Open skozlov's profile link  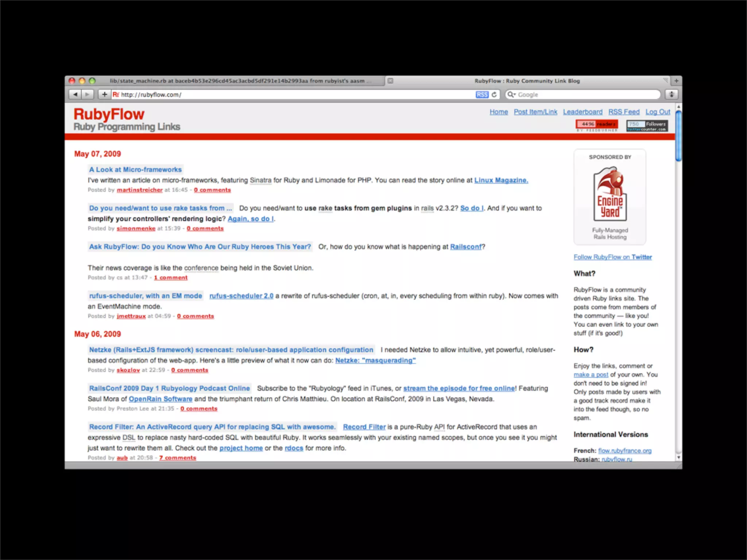tap(128, 370)
